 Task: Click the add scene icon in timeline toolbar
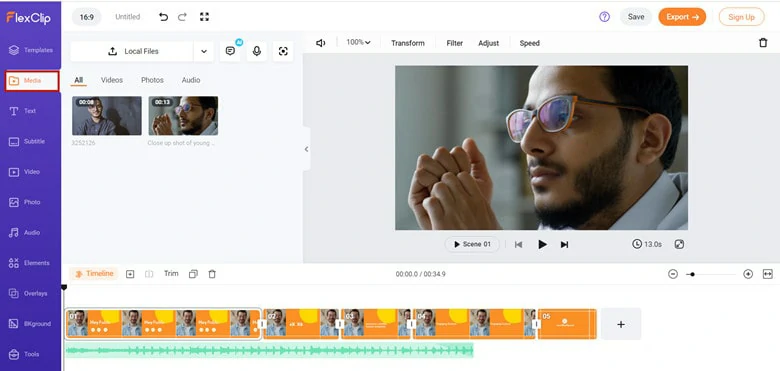coord(130,274)
